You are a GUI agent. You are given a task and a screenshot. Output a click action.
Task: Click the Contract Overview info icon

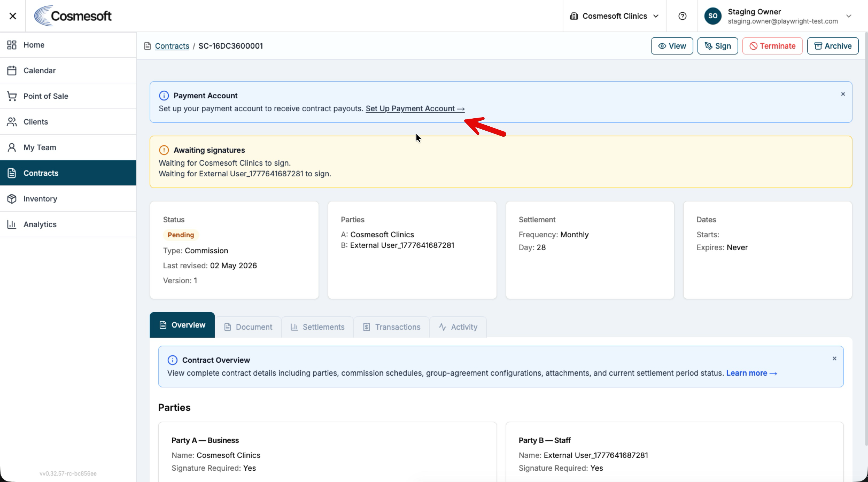(x=173, y=360)
